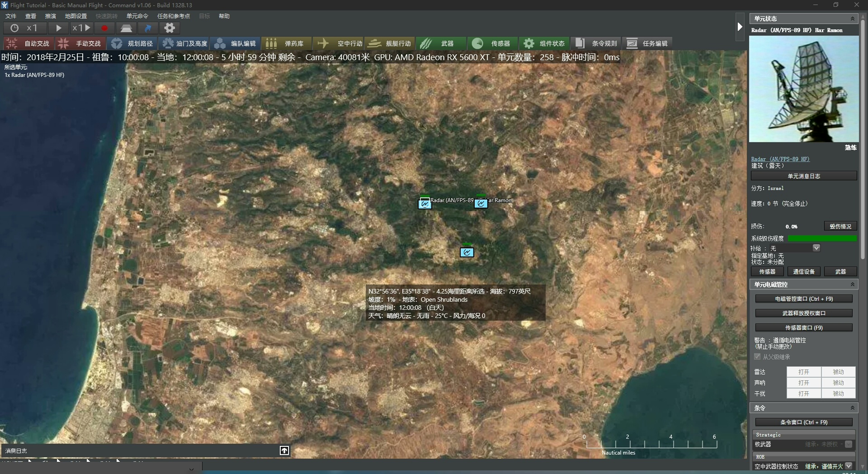The image size is (868, 474).
Task: Open settings with the gear icon
Action: click(x=170, y=28)
